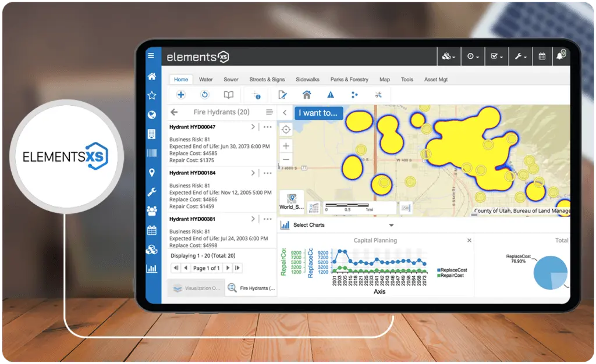The image size is (596, 364).
Task: Open the header cubes dropdown
Action: [x=449, y=56]
